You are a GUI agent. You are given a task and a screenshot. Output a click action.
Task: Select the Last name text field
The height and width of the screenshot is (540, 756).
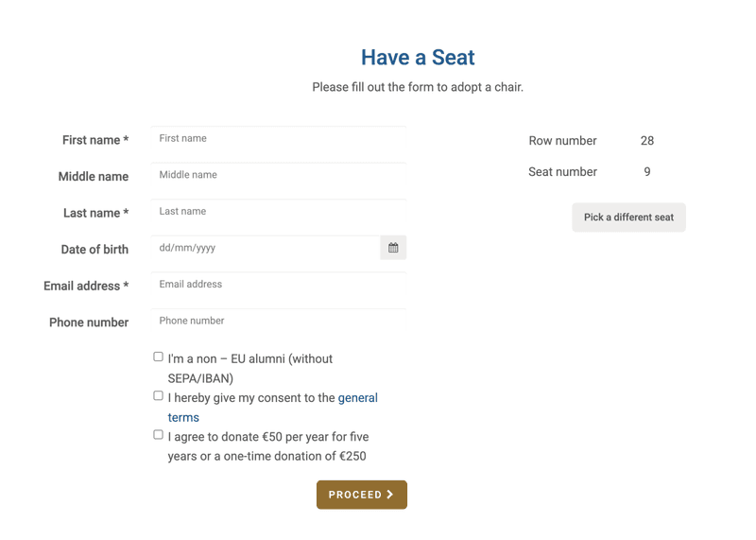coord(278,212)
